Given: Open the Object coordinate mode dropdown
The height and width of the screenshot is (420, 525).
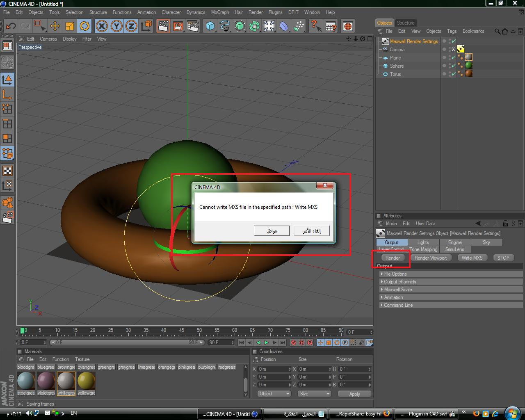Looking at the screenshot, I should click(274, 394).
